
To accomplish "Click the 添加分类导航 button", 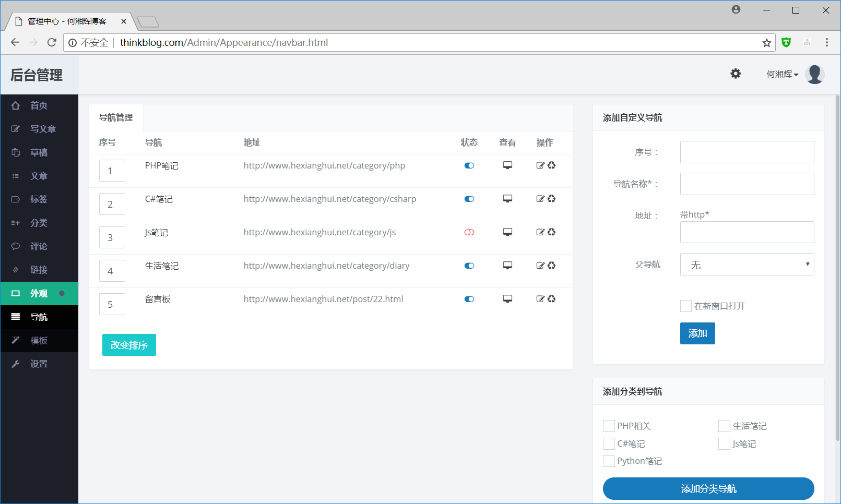I will point(708,489).
